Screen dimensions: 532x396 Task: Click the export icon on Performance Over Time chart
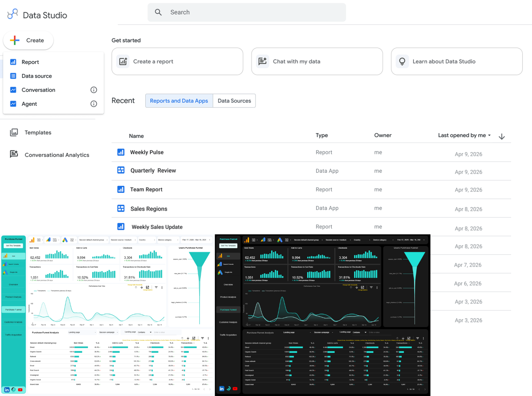148,288
